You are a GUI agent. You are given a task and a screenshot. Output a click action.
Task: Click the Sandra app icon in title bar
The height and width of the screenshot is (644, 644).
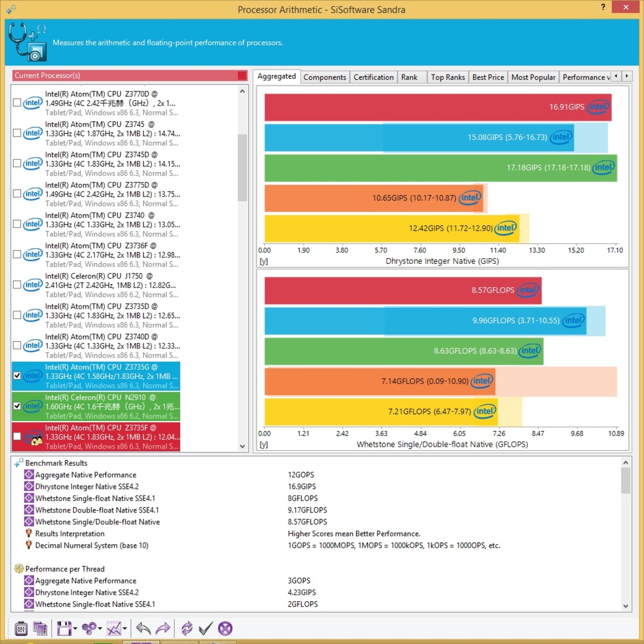coord(11,9)
